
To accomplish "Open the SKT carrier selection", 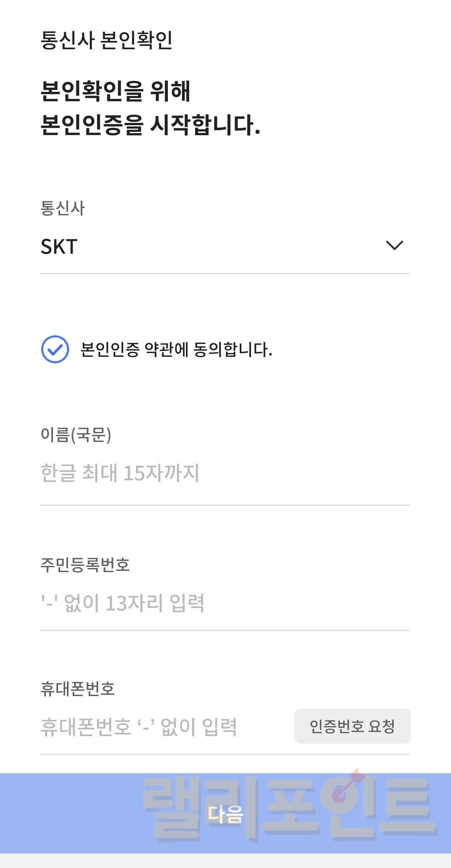I will (59, 247).
